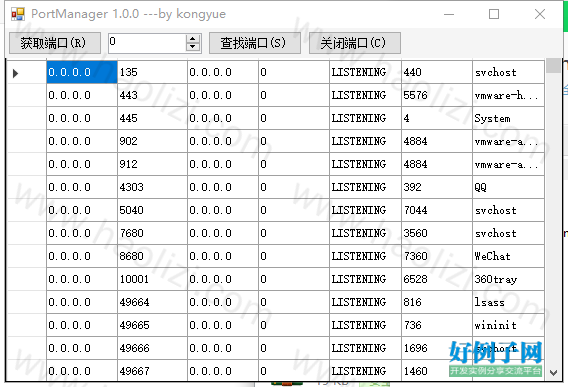Click the 关闭端口(C) button
This screenshot has height=387, width=568.
(x=355, y=43)
